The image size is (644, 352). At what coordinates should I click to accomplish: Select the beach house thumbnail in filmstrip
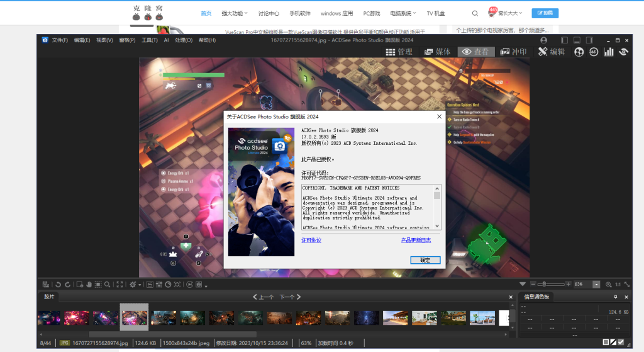pos(395,318)
